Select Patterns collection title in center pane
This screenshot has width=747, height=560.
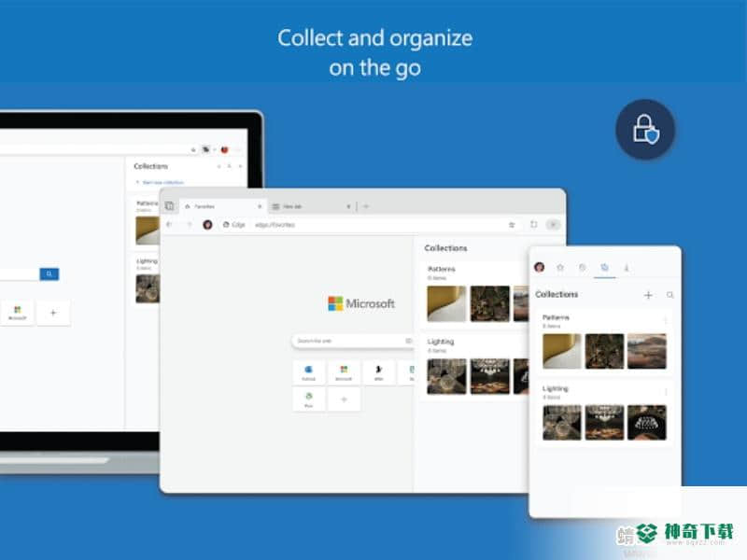441,269
